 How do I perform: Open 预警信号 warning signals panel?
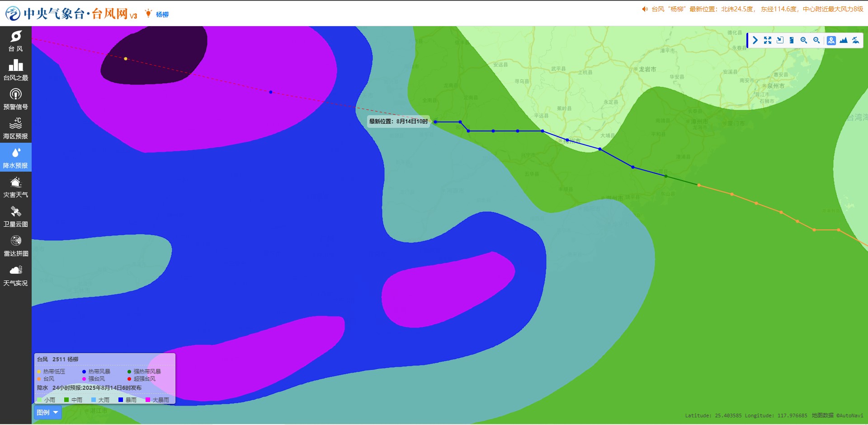tap(16, 100)
